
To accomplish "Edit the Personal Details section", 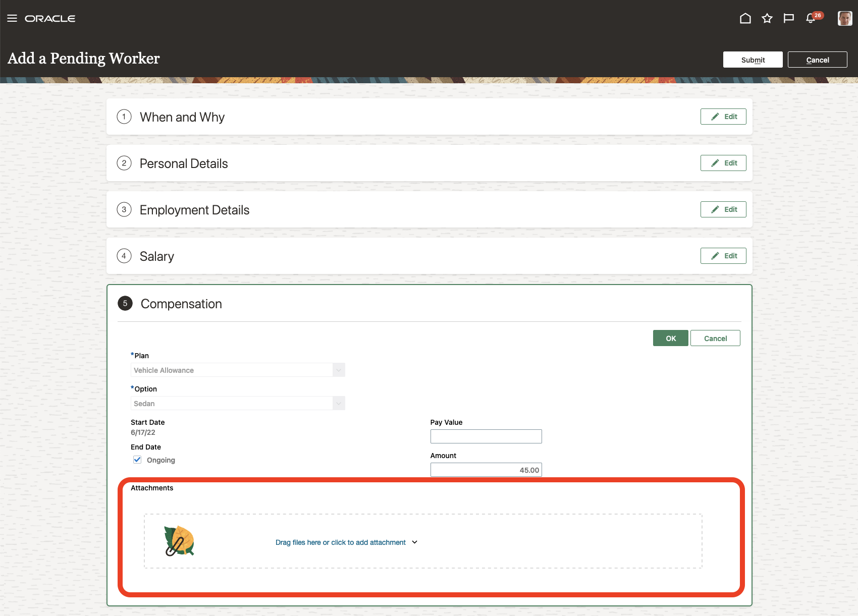I will point(723,163).
